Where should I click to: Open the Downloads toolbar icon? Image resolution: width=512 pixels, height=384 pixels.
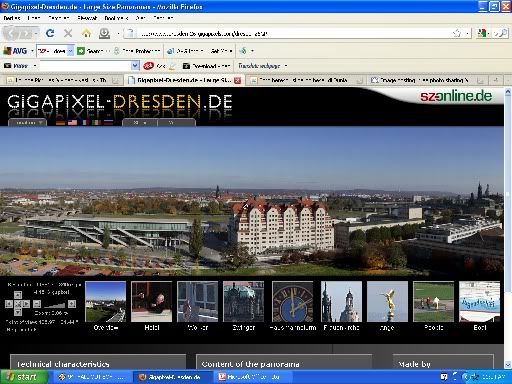point(104,33)
